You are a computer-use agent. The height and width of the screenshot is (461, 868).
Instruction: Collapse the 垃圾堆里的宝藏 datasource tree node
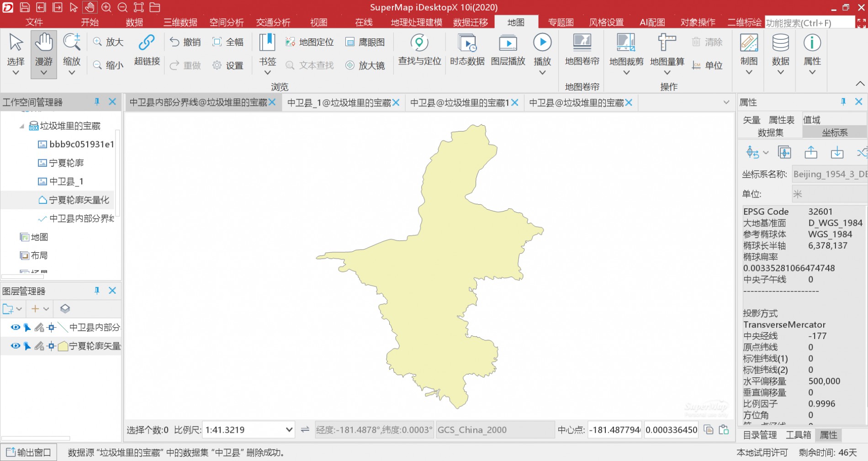click(x=21, y=126)
